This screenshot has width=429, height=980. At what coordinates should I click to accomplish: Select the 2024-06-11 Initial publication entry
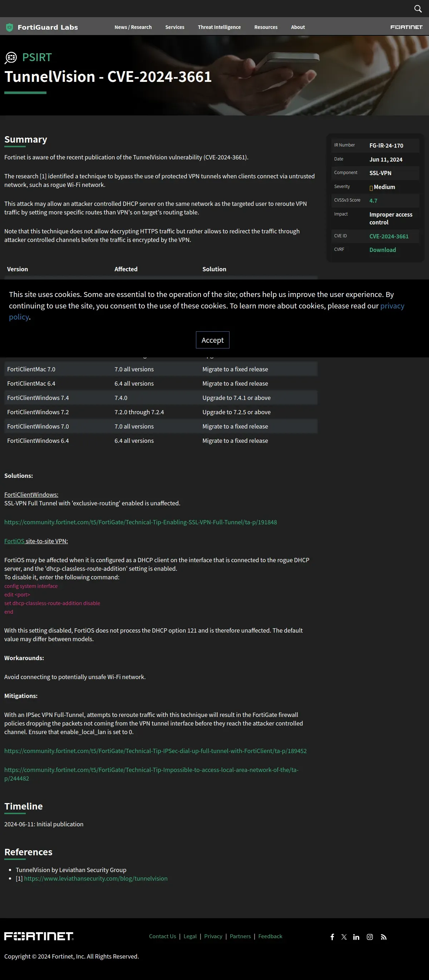44,824
